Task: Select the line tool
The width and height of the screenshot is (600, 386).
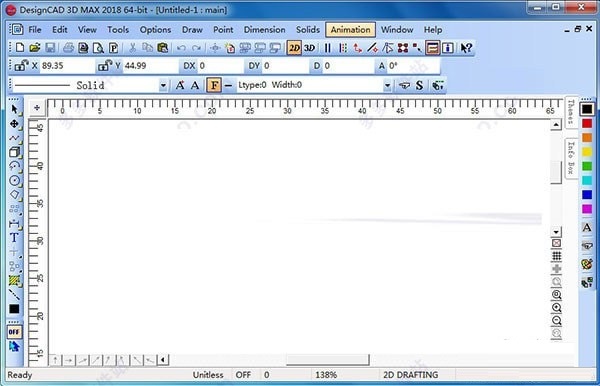Action: click(x=14, y=295)
